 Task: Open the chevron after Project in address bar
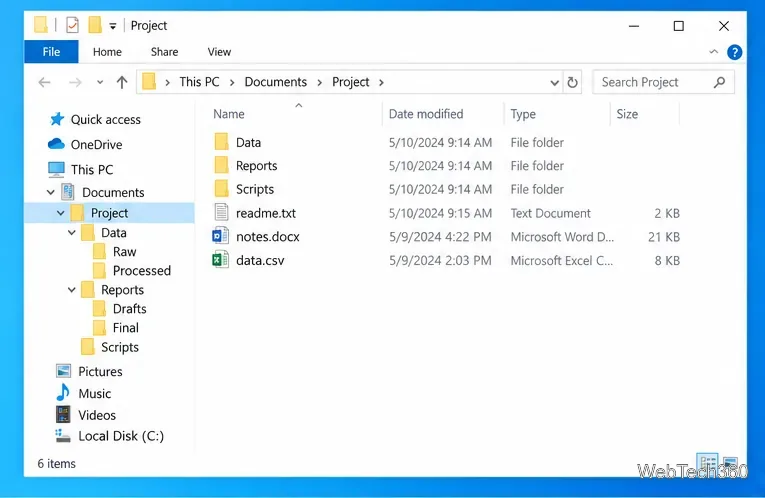[x=382, y=82]
